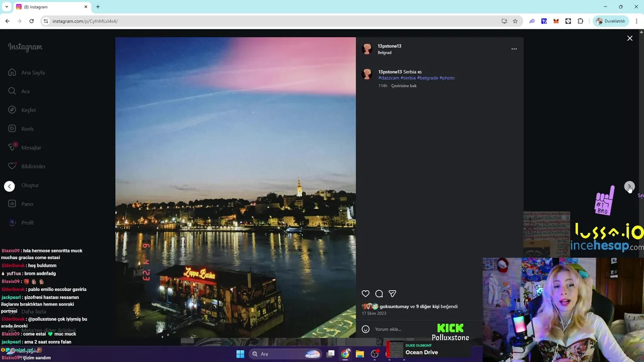Open MetaMask fox extension
Viewport: 644px width, 362px height.
click(x=556, y=21)
